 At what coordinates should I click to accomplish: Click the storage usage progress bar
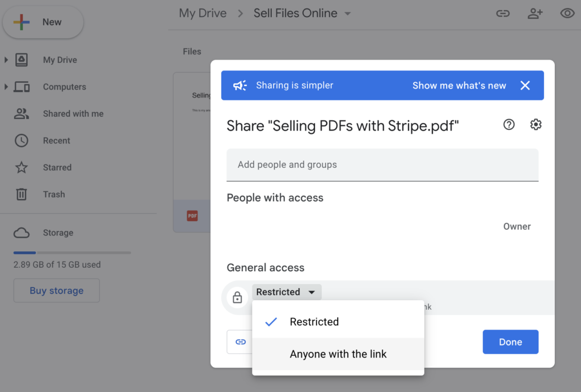pos(72,252)
